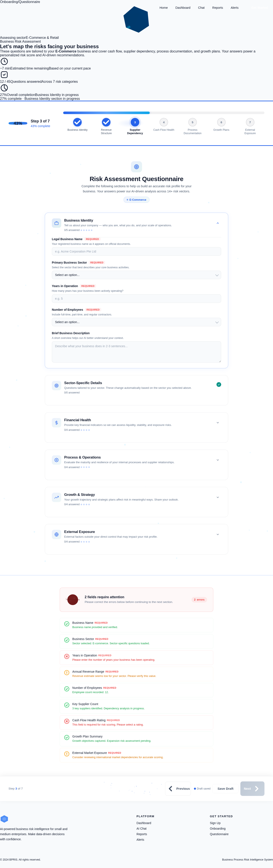This screenshot has width=273, height=868.
Task: Expand the Financial Health section
Action: (218, 422)
